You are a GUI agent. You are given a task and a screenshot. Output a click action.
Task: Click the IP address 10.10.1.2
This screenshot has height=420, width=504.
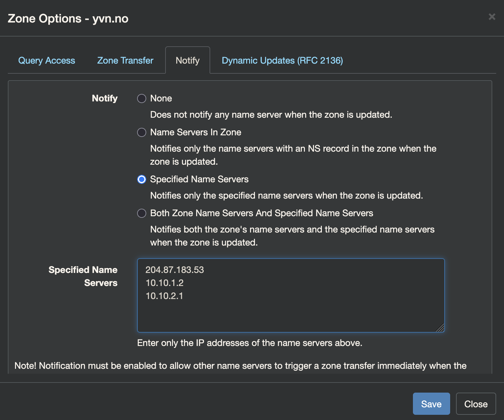[165, 283]
